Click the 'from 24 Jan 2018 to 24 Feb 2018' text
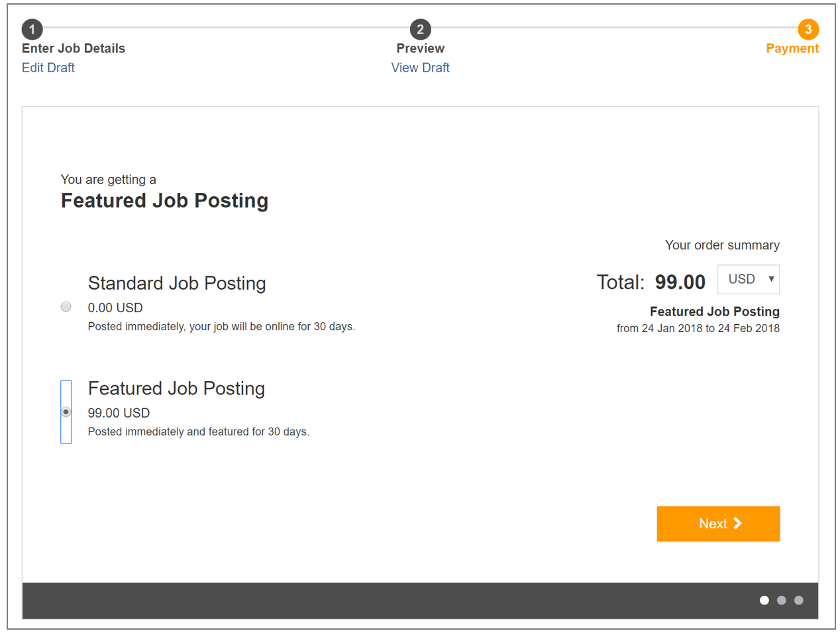This screenshot has height=635, width=840. click(698, 328)
